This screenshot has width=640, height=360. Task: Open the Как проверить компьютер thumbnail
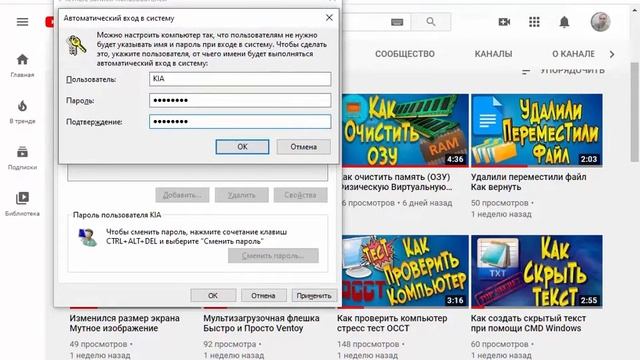pos(405,271)
